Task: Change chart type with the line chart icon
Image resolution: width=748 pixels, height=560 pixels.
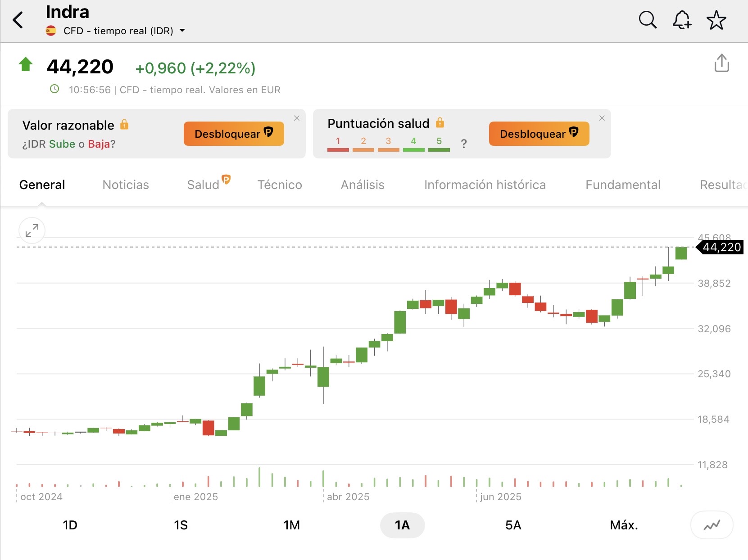Action: (712, 525)
